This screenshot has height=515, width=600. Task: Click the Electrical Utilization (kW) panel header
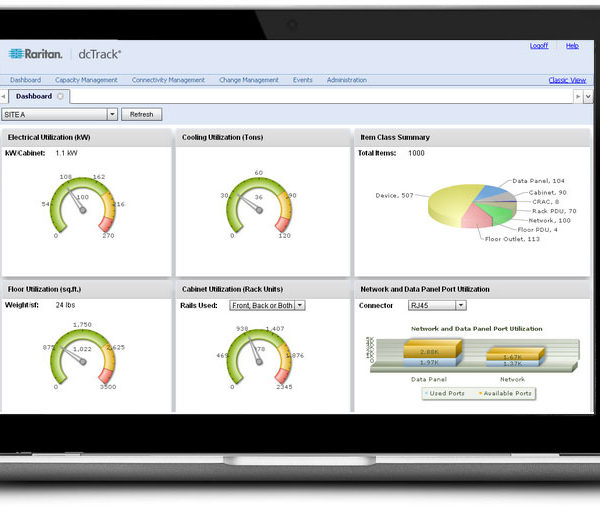pos(86,137)
